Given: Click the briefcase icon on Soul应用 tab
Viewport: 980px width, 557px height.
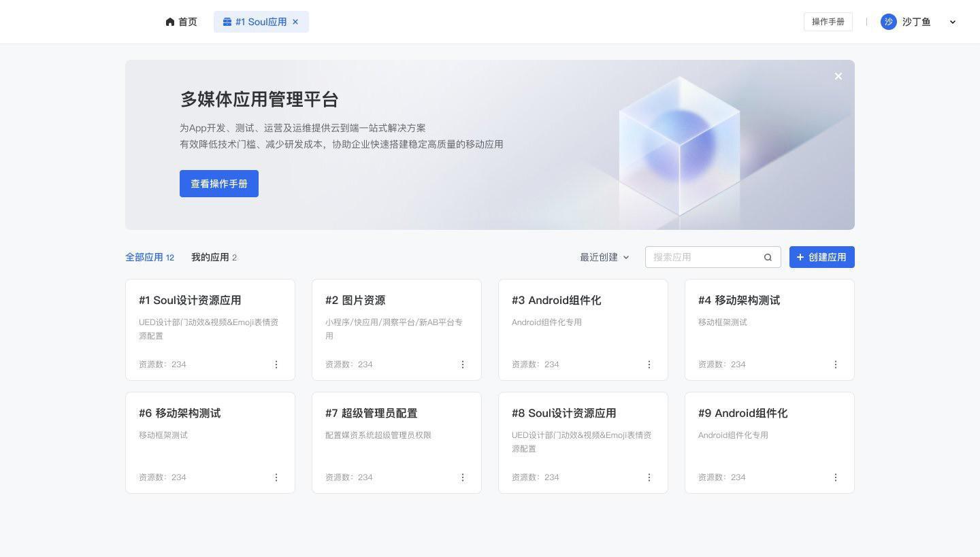Looking at the screenshot, I should click(227, 22).
